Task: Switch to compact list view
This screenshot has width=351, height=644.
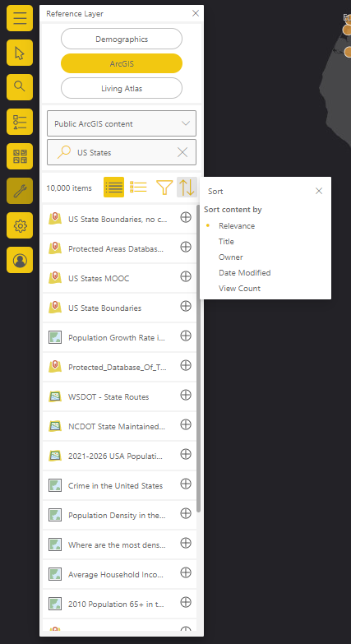Action: pyautogui.click(x=113, y=187)
